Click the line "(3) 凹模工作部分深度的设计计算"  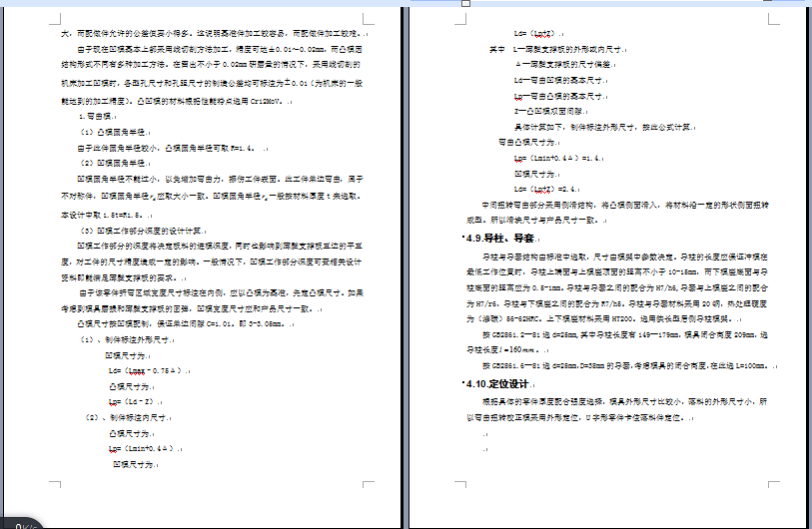(141, 231)
